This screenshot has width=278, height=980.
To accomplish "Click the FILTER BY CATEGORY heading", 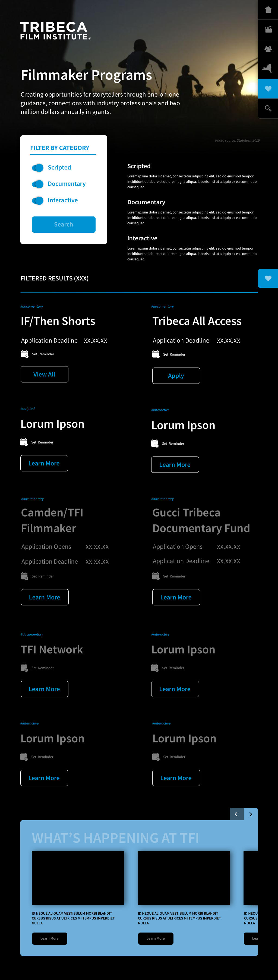I will [60, 148].
